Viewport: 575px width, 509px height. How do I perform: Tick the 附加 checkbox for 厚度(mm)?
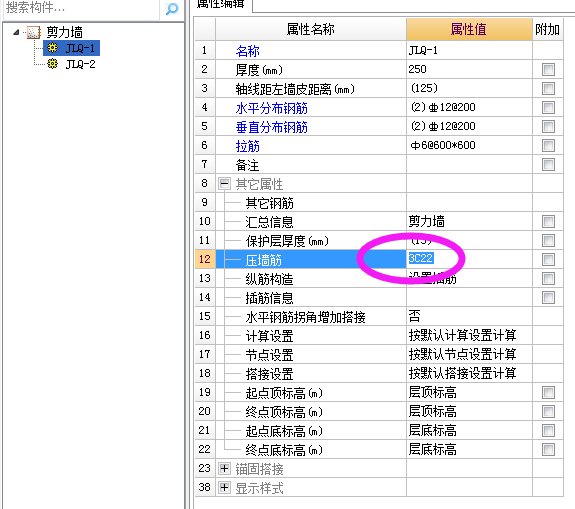pyautogui.click(x=548, y=69)
